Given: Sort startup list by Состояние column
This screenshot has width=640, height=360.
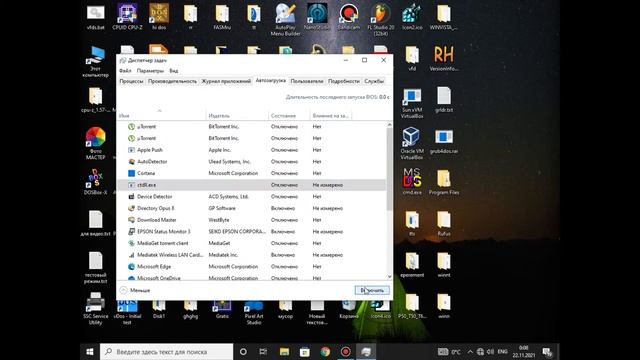Looking at the screenshot, I should tap(289, 116).
